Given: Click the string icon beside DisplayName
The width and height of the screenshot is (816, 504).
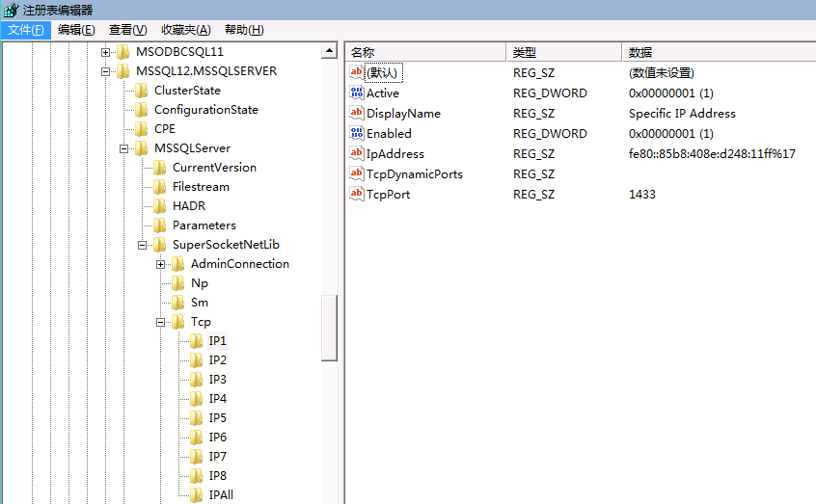Looking at the screenshot, I should (x=356, y=114).
